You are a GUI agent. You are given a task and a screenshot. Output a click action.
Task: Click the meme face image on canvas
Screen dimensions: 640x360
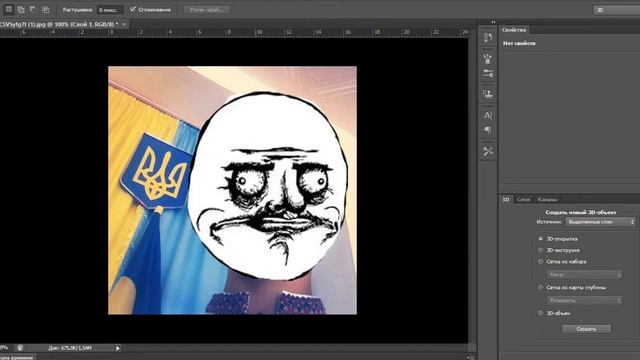pyautogui.click(x=267, y=186)
